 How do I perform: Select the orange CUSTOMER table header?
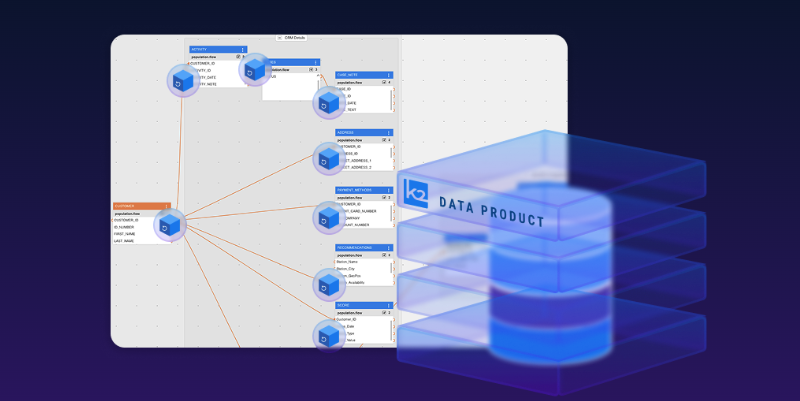point(142,206)
